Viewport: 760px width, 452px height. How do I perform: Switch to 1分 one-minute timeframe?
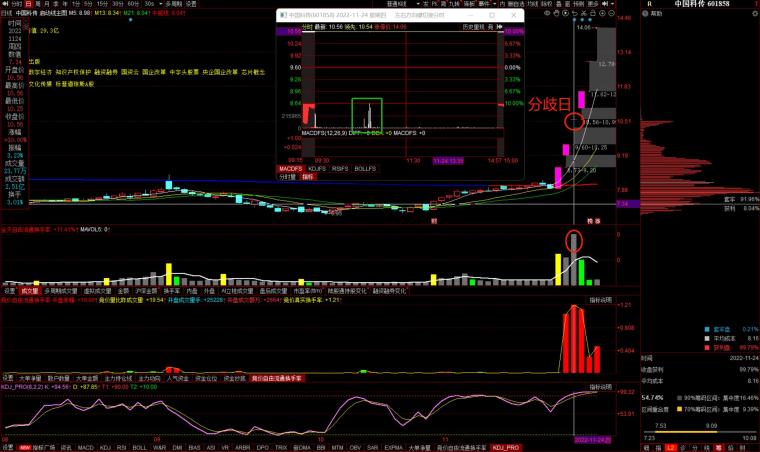[x=76, y=3]
